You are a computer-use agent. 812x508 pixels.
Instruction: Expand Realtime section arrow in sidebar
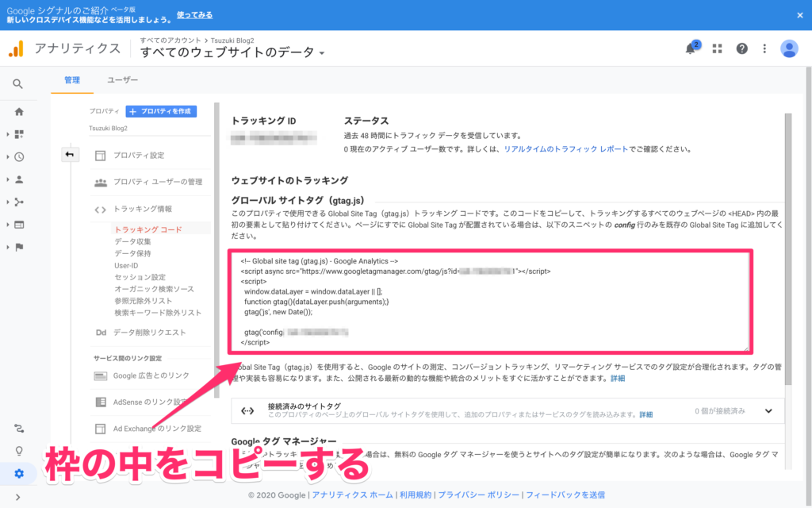[x=8, y=156]
